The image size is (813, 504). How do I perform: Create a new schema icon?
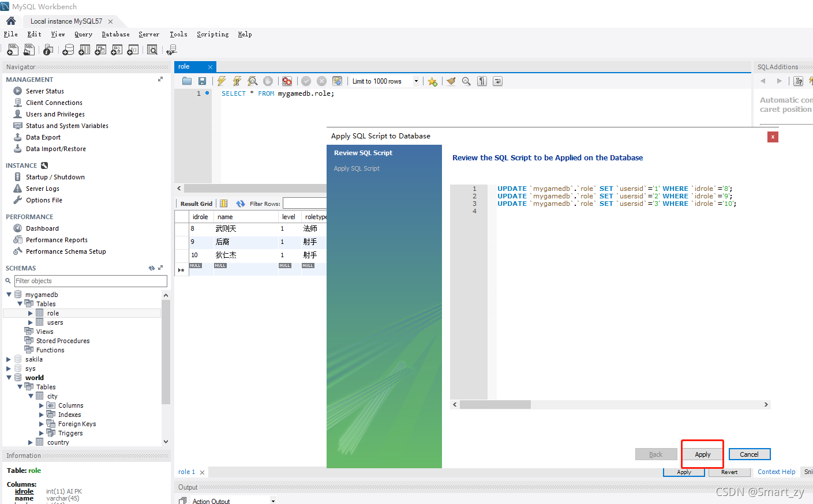[68, 50]
